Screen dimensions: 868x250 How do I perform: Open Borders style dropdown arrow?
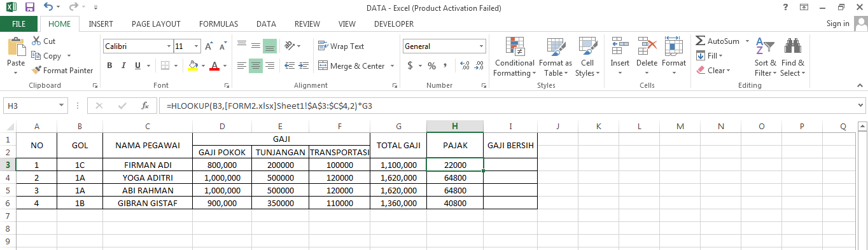[x=176, y=66]
